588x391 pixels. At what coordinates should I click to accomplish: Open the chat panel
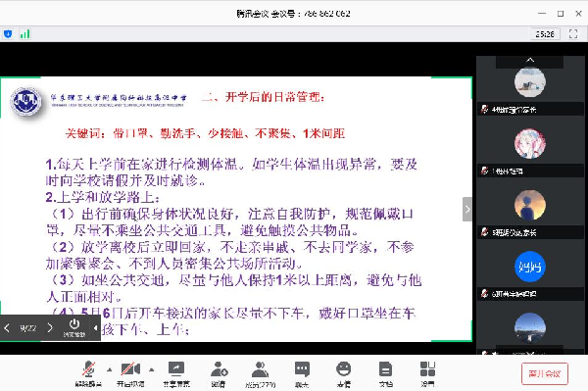(302, 373)
